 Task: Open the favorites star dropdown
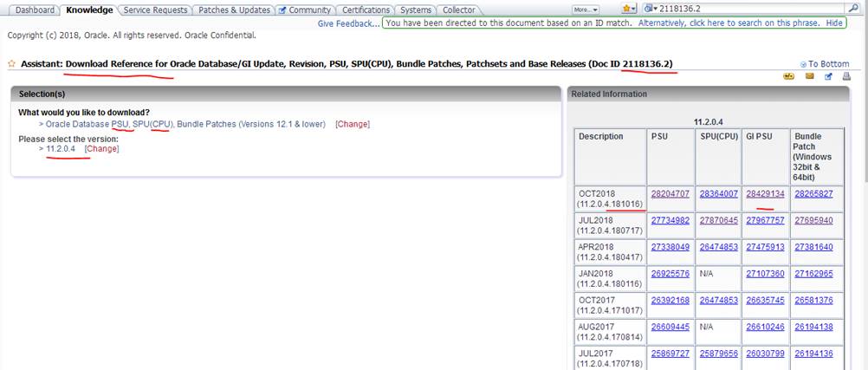point(629,9)
